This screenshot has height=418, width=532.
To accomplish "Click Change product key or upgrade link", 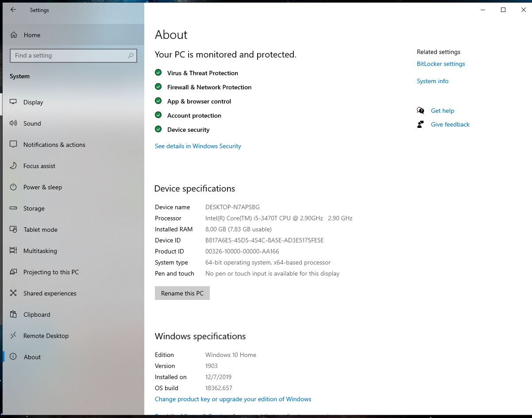I will tap(233, 399).
